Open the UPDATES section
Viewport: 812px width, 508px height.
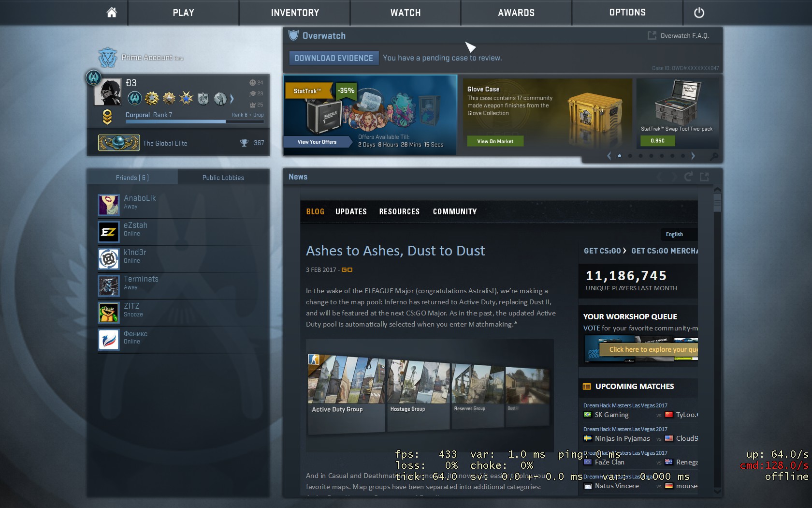(351, 211)
